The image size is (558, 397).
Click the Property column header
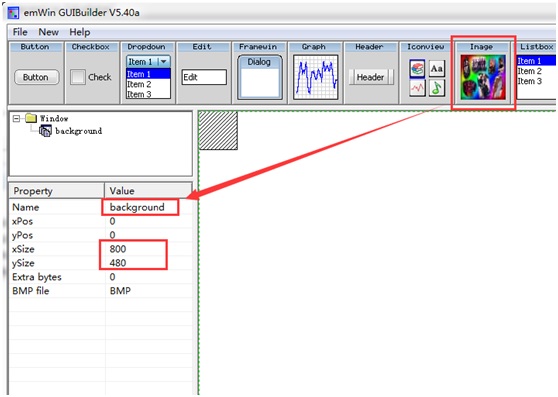[x=57, y=191]
